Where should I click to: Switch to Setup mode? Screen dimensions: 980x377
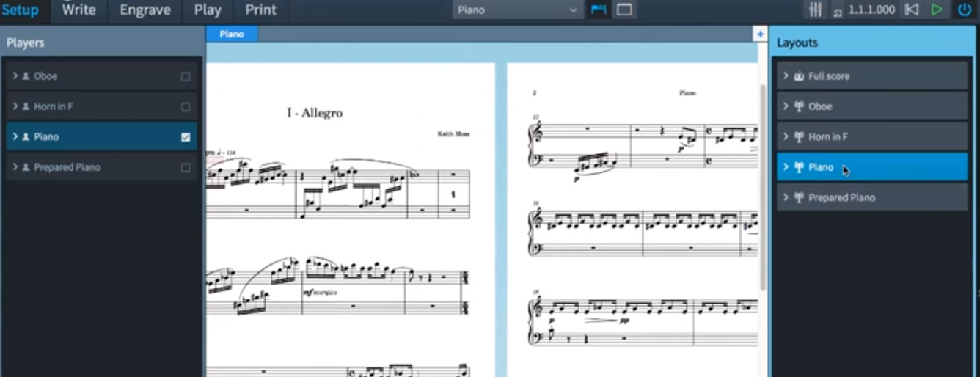tap(20, 10)
